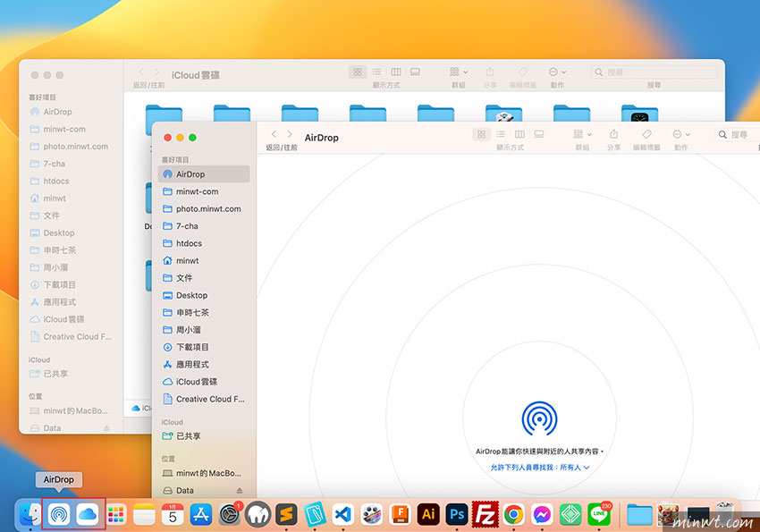This screenshot has height=532, width=760.
Task: Click search field in iCloud window
Action: click(654, 72)
